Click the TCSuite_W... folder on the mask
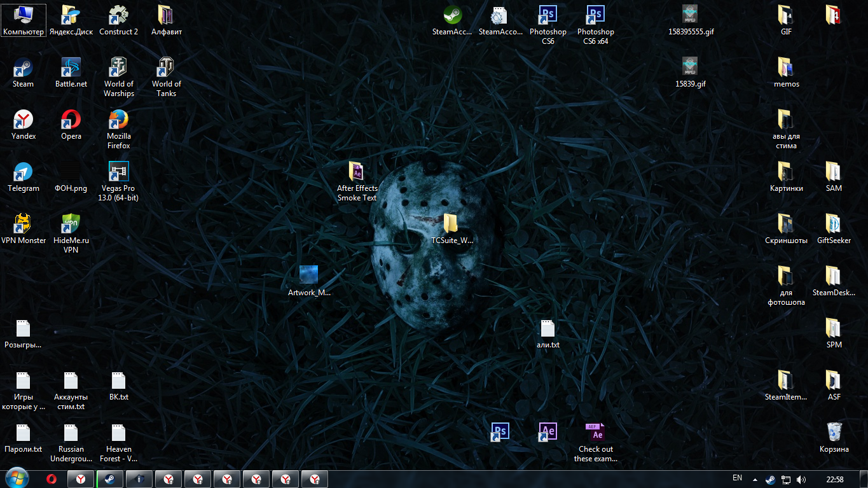Screen dimensions: 868x488 coord(452,229)
